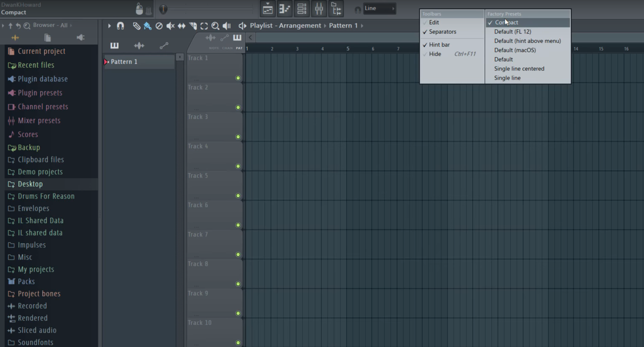The width and height of the screenshot is (644, 347).
Task: Open the Line snap dropdown
Action: (379, 8)
